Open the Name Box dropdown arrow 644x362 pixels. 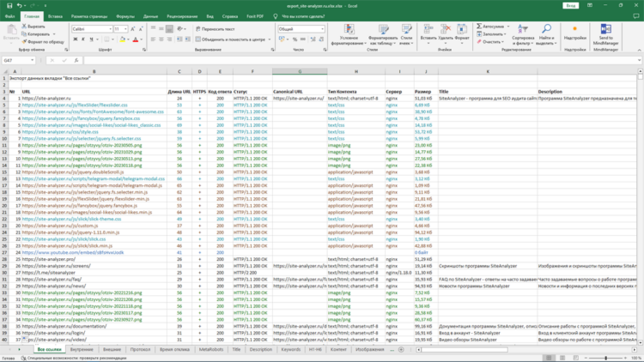tap(32, 60)
